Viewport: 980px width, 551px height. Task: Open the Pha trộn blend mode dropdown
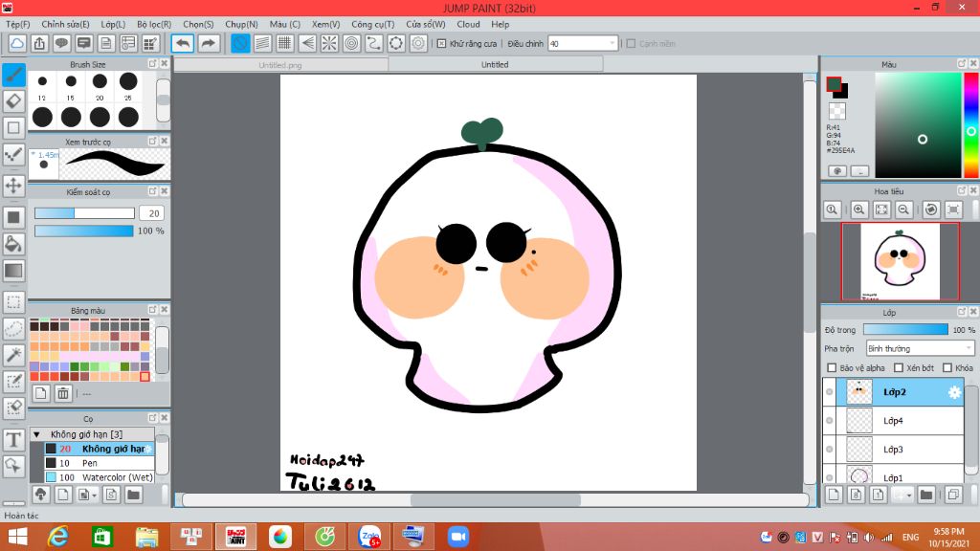coord(920,348)
